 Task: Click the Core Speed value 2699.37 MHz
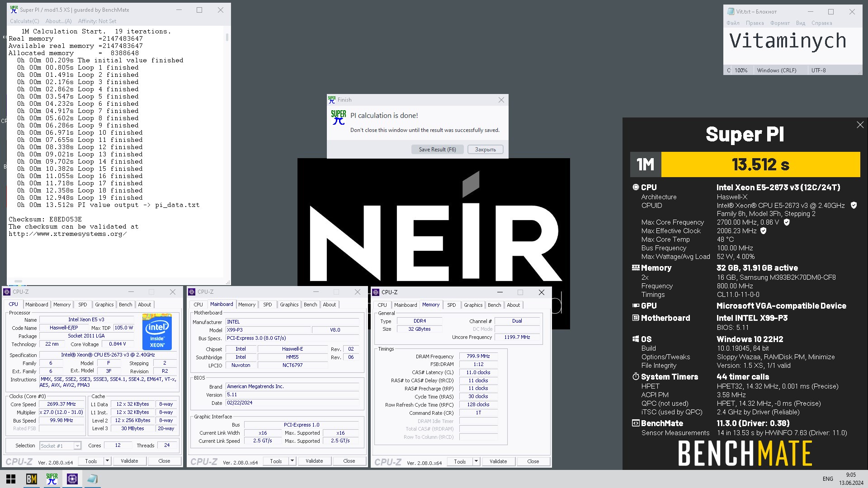click(61, 404)
